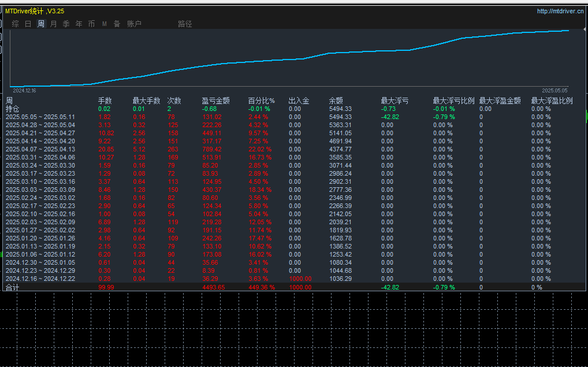Click max lot value 5.12
The width and height of the screenshot is (588, 367).
(139, 149)
